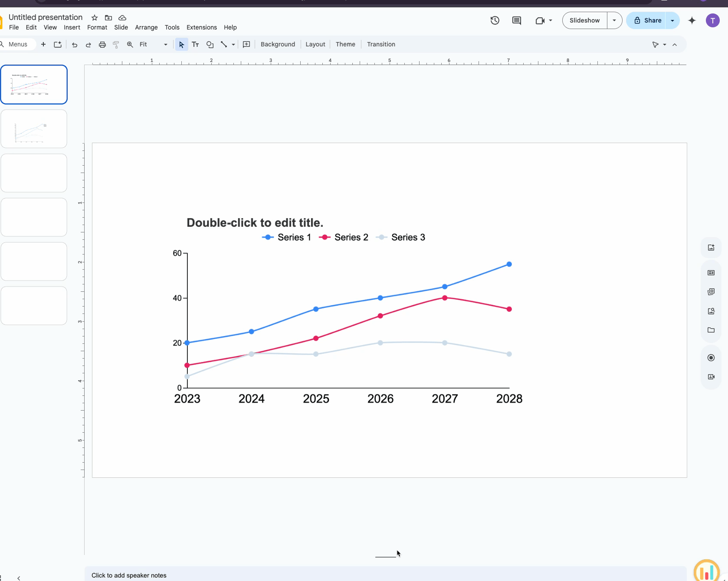This screenshot has height=581, width=728.
Task: Open the Format menu
Action: pyautogui.click(x=97, y=27)
